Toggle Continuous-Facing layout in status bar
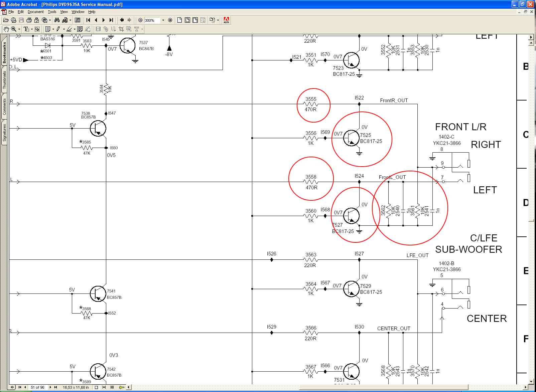Viewport: 536px width, 392px height. (x=112, y=387)
